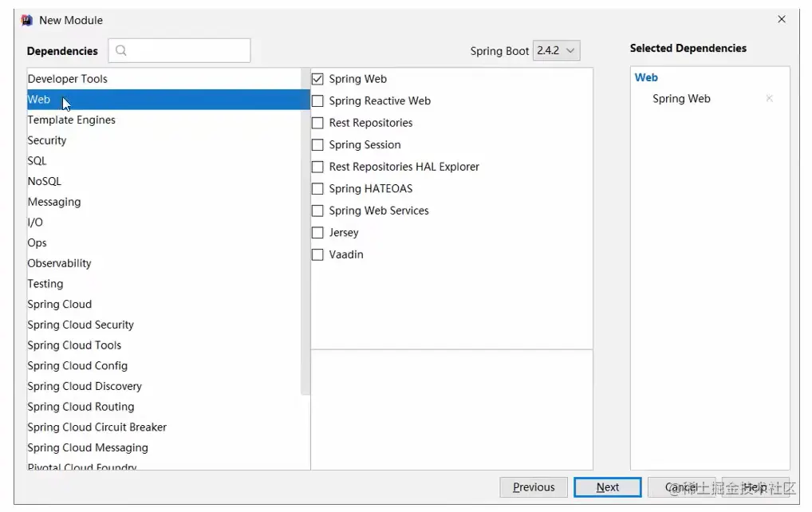Remove Spring Web from Selected Dependencies

[769, 99]
